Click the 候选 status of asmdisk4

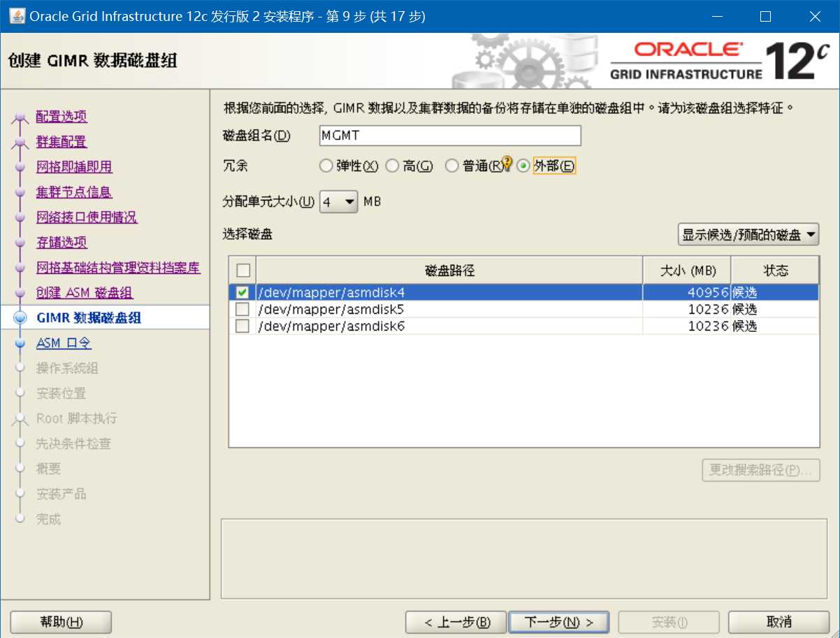[x=775, y=292]
